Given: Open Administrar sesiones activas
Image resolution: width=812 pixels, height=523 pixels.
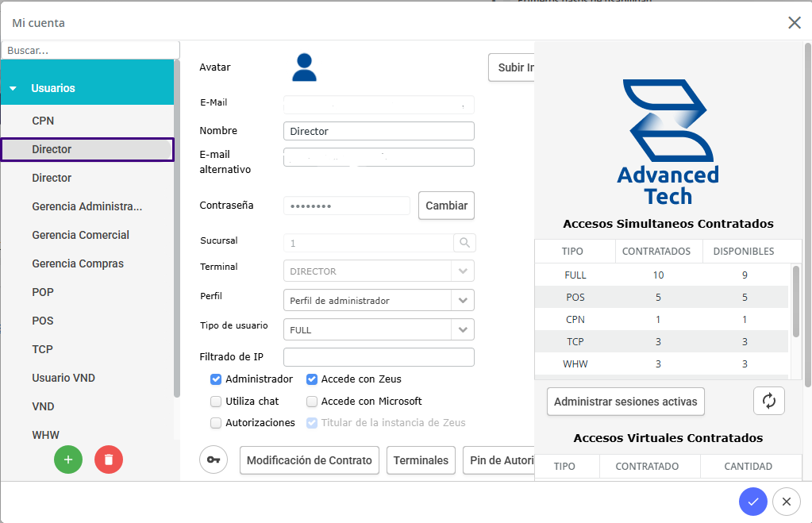Looking at the screenshot, I should [625, 402].
